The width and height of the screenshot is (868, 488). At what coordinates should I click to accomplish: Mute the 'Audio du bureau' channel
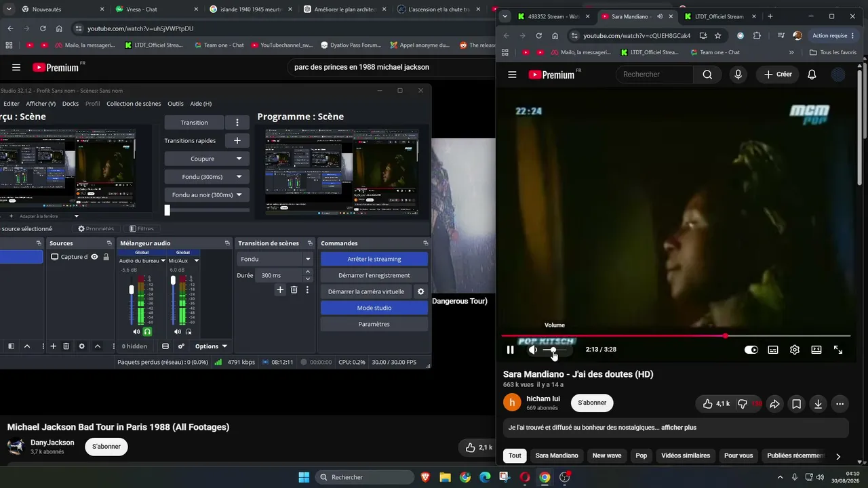click(x=137, y=332)
